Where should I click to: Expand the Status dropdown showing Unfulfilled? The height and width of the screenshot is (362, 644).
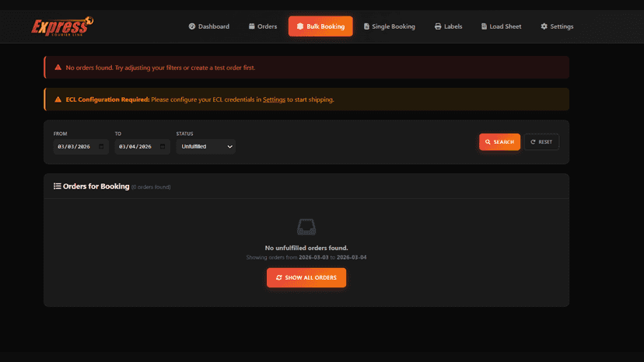[x=206, y=147]
